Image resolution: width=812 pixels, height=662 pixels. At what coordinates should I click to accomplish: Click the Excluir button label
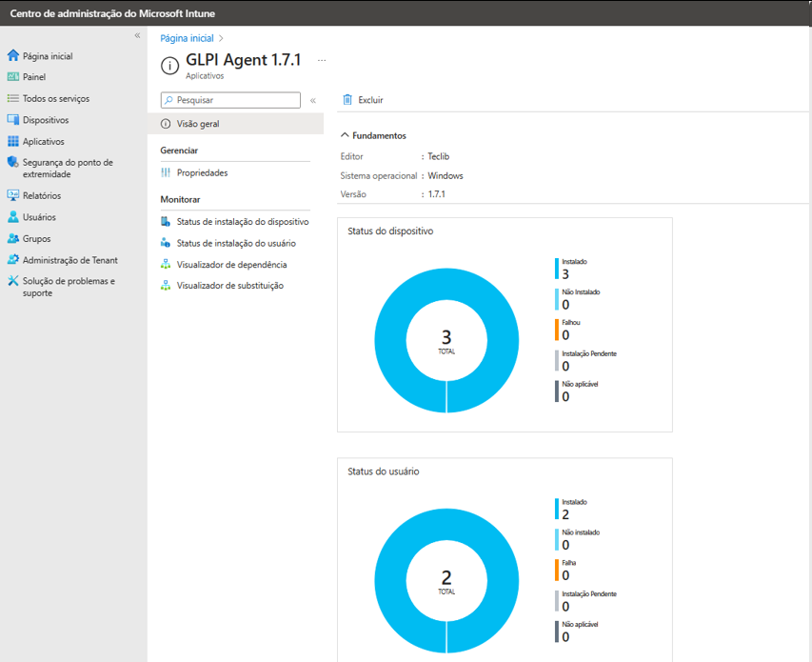[x=371, y=100]
